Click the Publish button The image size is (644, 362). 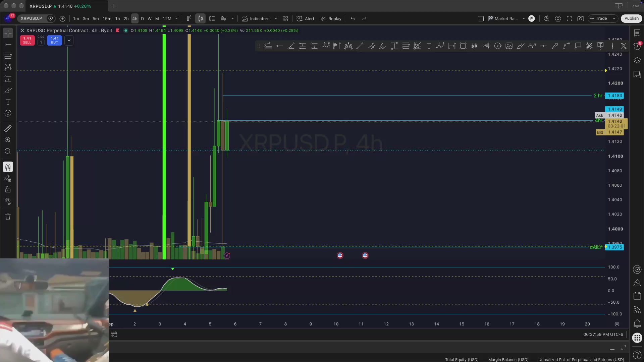(631, 19)
